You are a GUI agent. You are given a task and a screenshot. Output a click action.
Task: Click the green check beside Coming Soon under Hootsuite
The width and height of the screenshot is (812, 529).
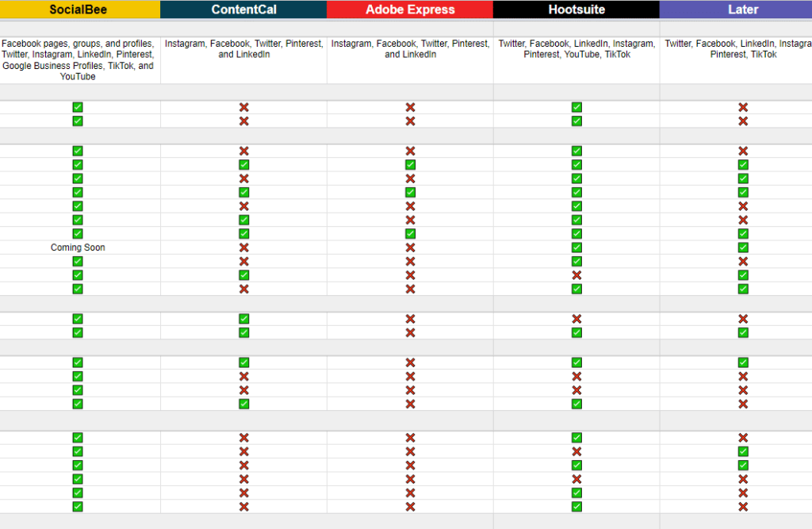point(576,247)
